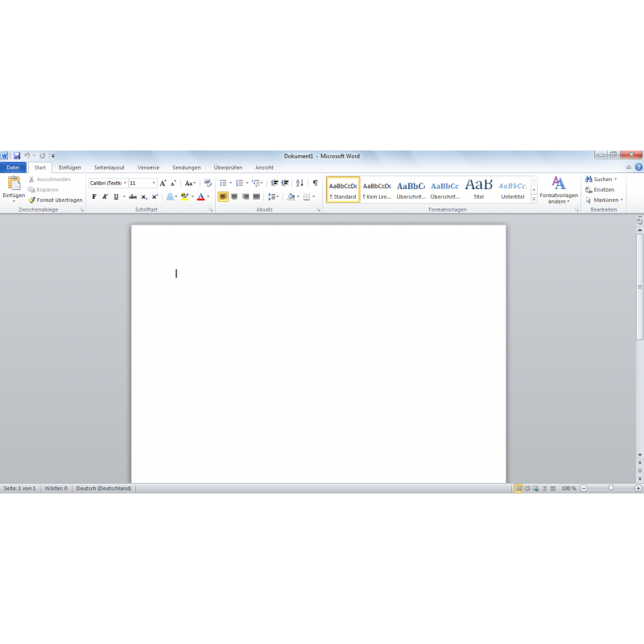Click Deutsch (Deutschland) in status bar
644x644 pixels.
point(104,489)
